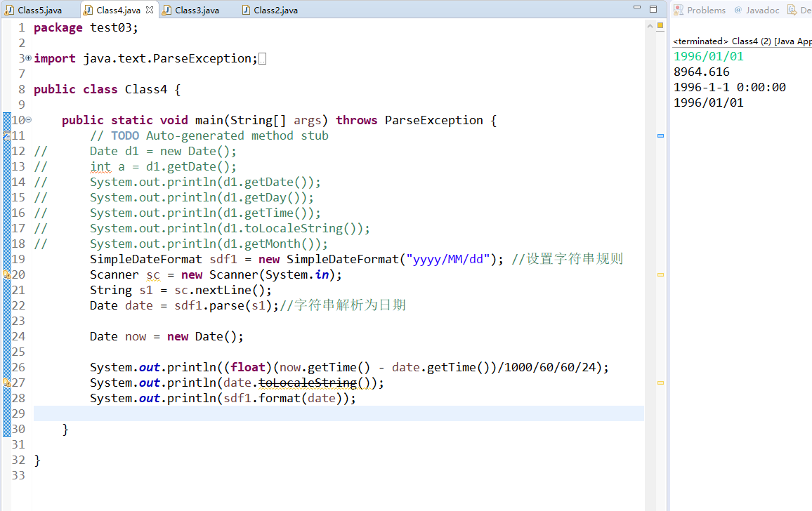812x511 pixels.
Task: Maximize the editor area
Action: 653,9
